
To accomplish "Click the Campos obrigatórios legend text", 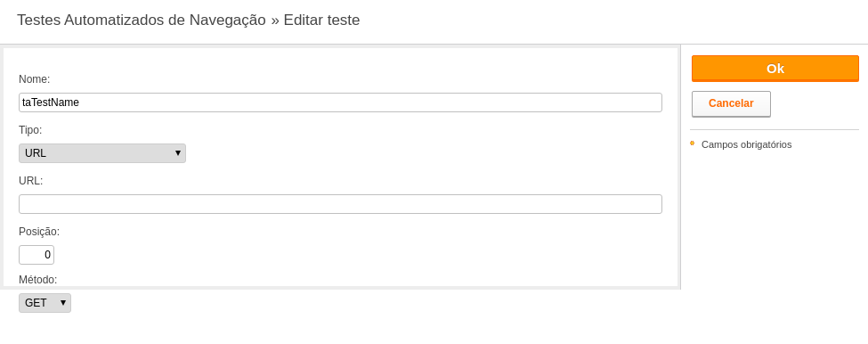I will coord(746,144).
